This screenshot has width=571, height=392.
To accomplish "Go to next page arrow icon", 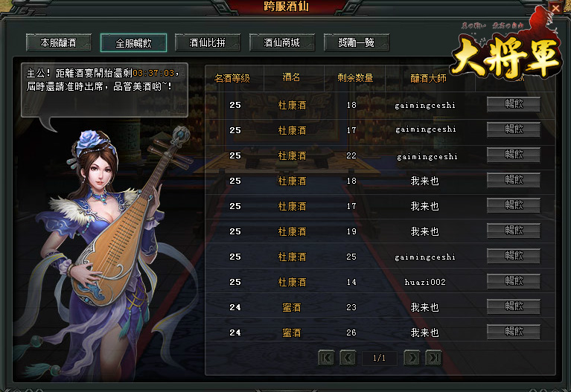I will point(412,358).
